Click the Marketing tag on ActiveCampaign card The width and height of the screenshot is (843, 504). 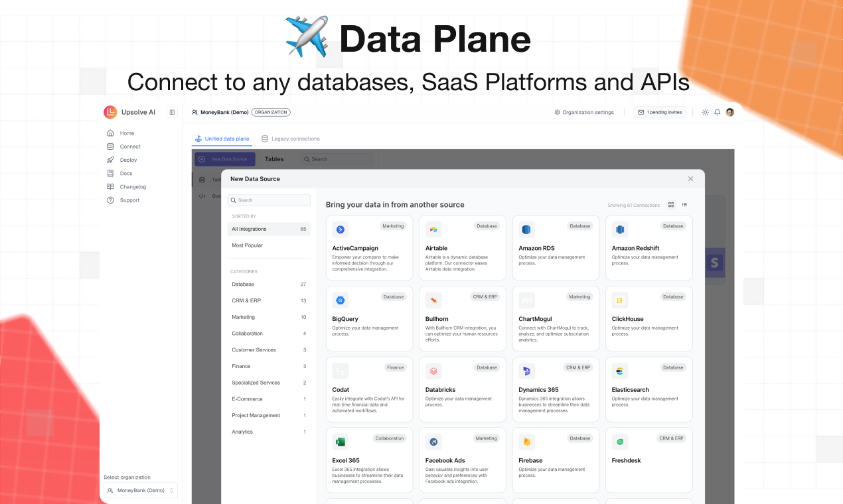pos(393,226)
